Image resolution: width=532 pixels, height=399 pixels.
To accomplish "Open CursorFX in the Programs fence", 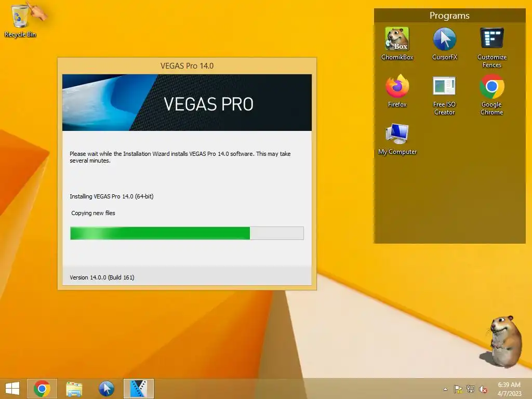I will [x=445, y=44].
